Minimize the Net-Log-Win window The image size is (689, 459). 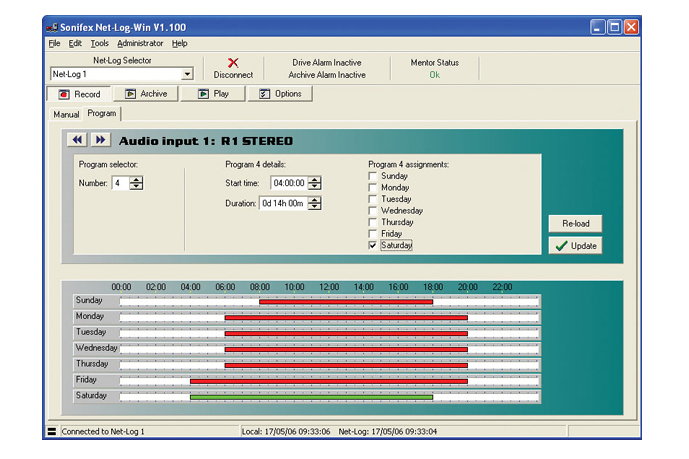click(598, 27)
